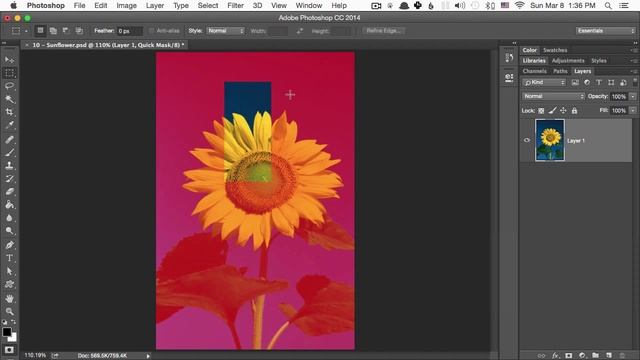
Task: Reset default foreground and background colors
Action: pos(4,322)
